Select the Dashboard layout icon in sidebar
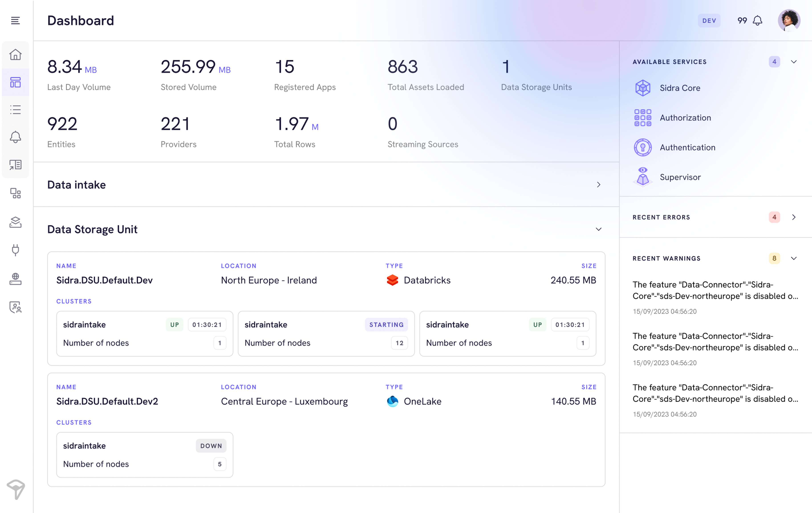 coord(16,82)
